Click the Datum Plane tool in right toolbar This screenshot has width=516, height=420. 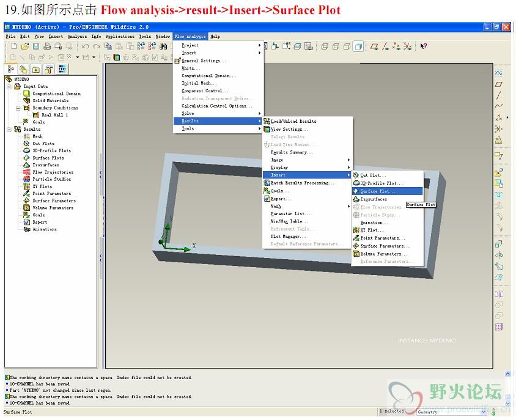click(x=498, y=84)
